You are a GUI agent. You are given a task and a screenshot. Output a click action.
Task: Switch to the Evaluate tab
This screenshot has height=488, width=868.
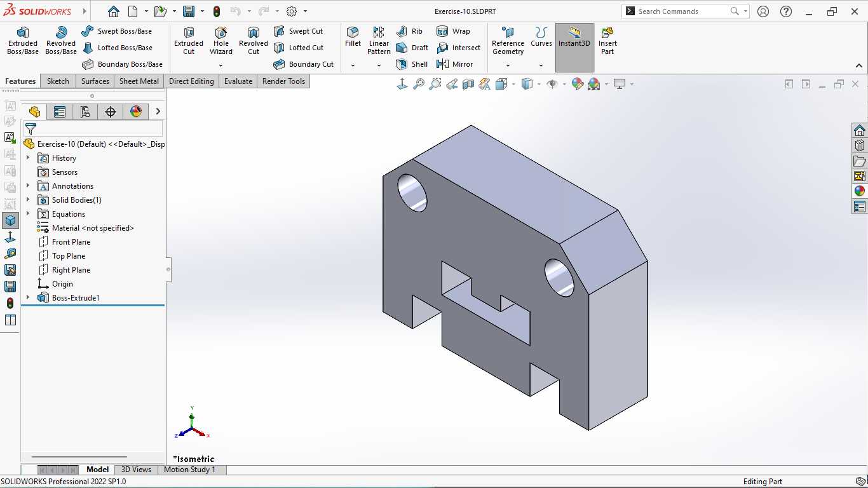point(238,81)
